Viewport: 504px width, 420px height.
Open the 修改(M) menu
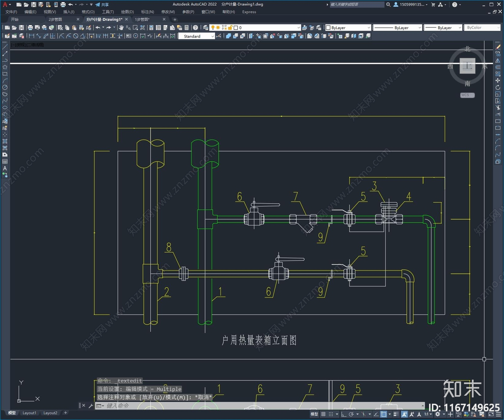click(x=168, y=12)
